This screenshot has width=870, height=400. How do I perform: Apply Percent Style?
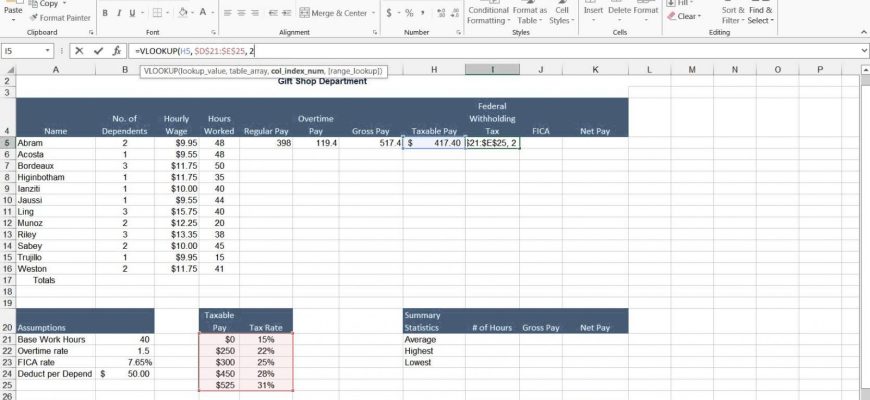409,13
